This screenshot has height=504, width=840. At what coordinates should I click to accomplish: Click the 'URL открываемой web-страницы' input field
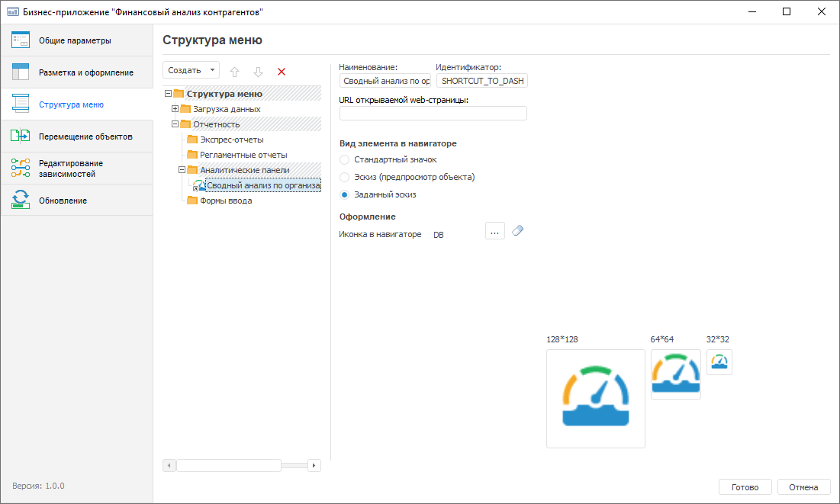pos(433,114)
